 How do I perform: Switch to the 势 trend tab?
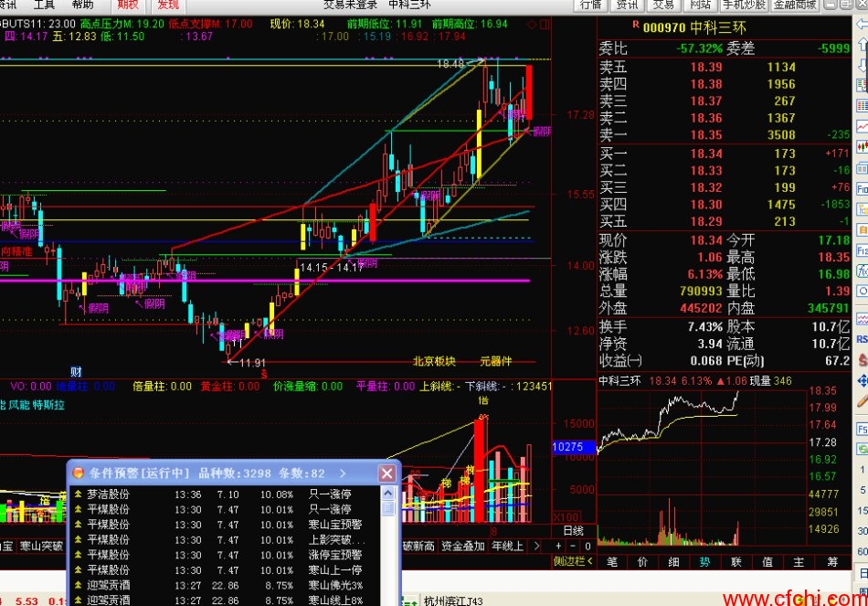coord(704,562)
